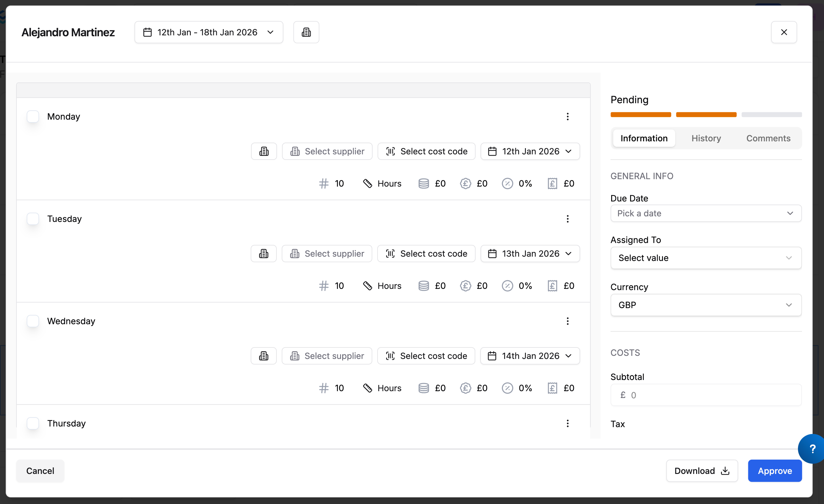The width and height of the screenshot is (824, 504).
Task: Click the receipt total icon in Monday row
Action: (553, 183)
